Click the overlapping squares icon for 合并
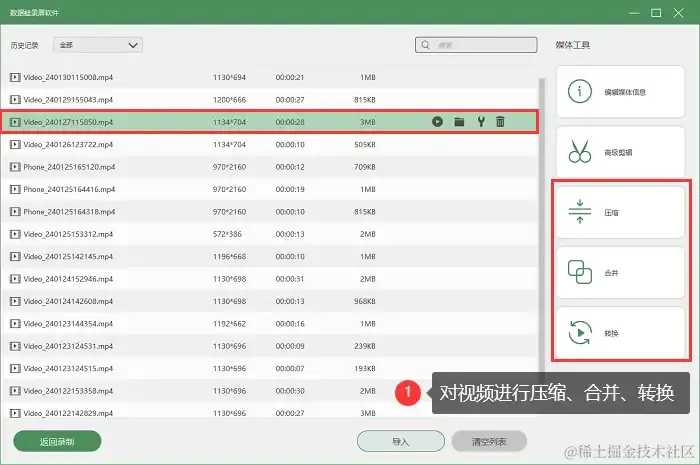 580,272
